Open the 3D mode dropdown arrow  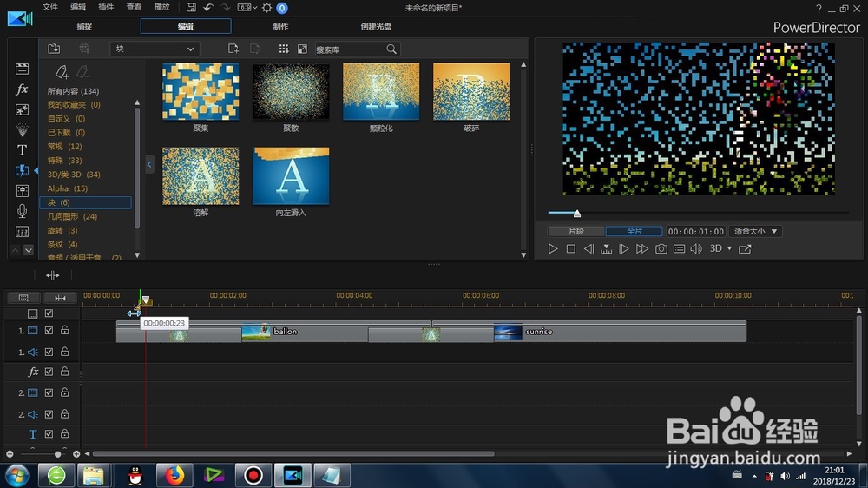730,248
